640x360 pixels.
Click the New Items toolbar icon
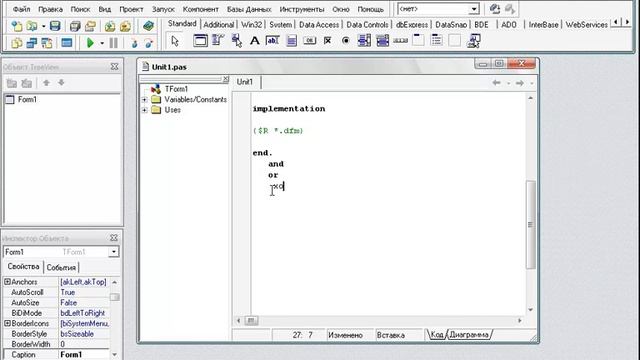(17, 26)
